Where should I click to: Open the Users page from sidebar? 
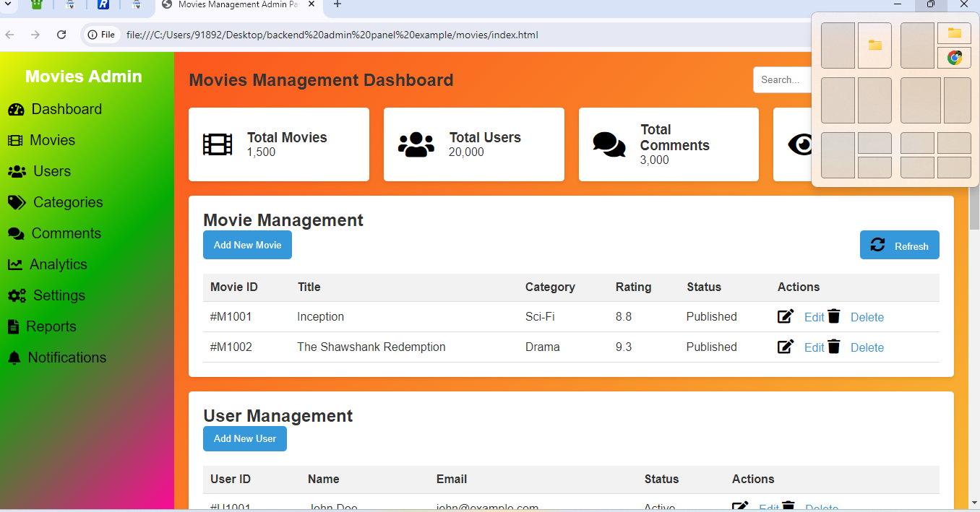(51, 172)
